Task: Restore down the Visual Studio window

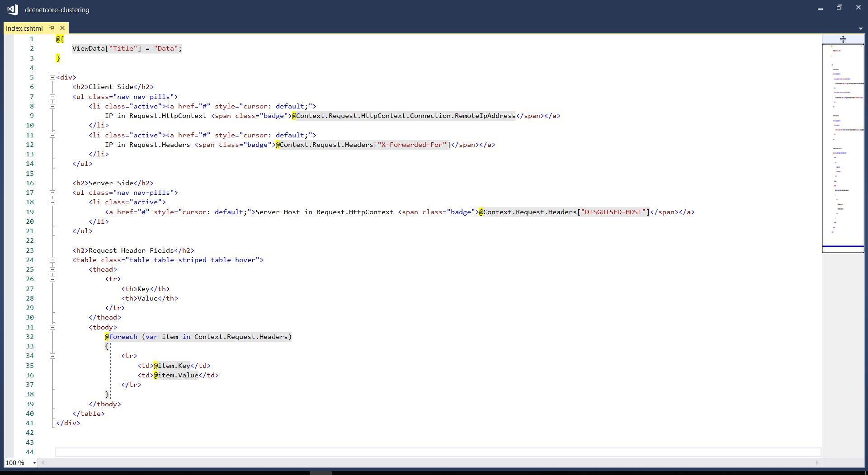Action: (x=839, y=8)
